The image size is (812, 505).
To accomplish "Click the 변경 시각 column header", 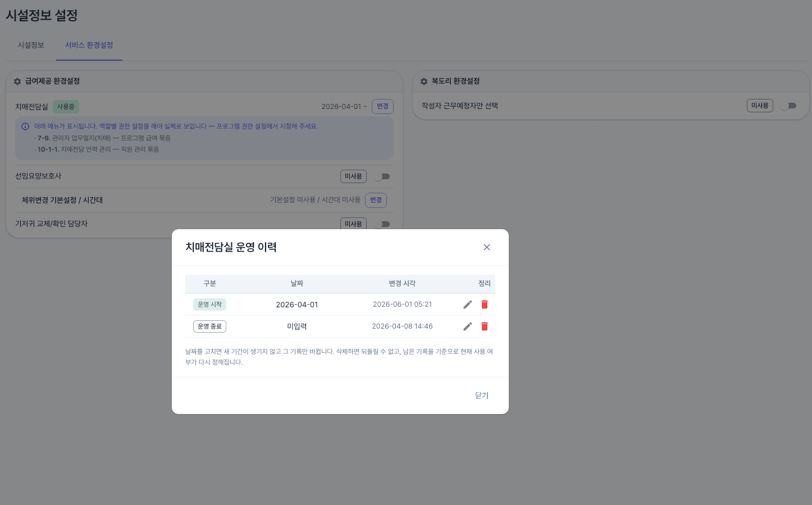I will pos(402,284).
